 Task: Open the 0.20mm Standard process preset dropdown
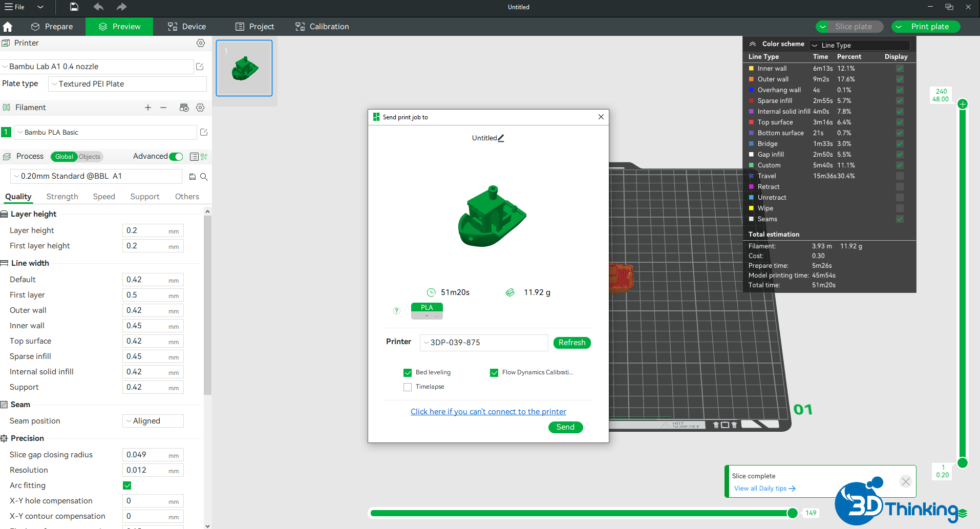96,176
